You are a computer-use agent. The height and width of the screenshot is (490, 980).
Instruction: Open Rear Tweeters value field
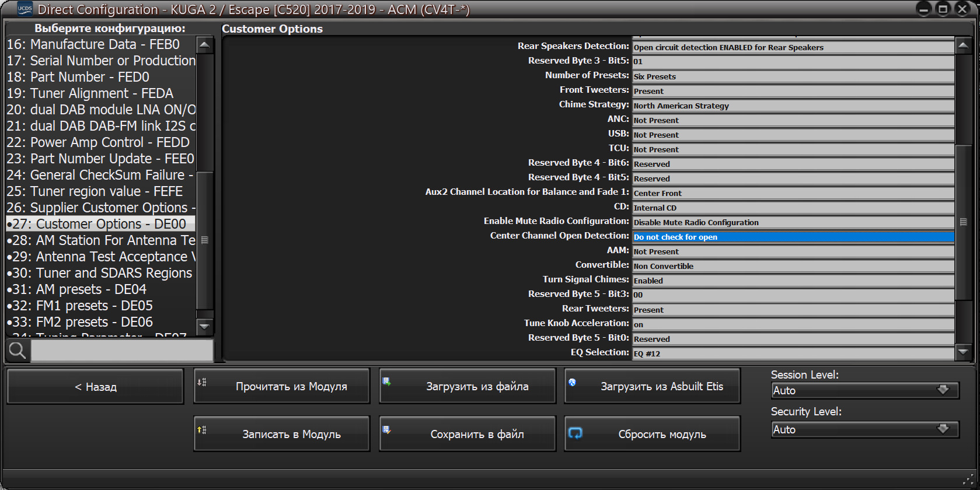click(793, 310)
